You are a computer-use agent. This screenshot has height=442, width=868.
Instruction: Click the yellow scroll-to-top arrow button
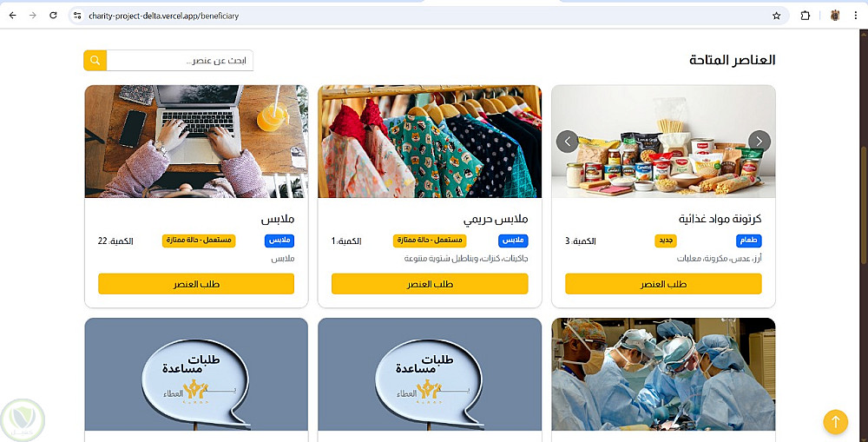coord(835,422)
